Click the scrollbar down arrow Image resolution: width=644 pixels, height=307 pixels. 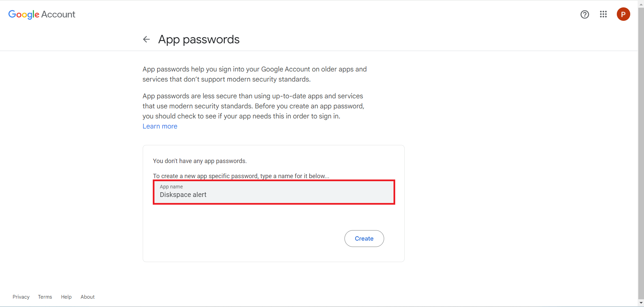[641, 303]
